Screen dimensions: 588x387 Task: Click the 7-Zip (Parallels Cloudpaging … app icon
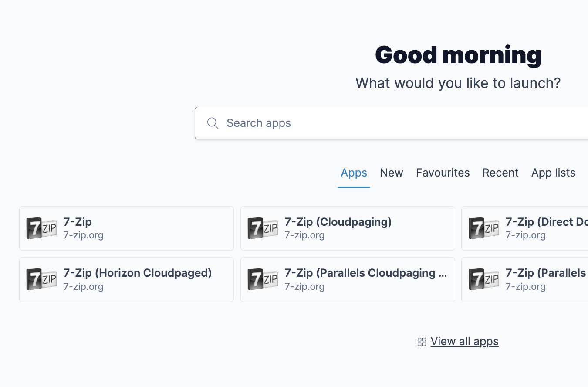coord(263,279)
